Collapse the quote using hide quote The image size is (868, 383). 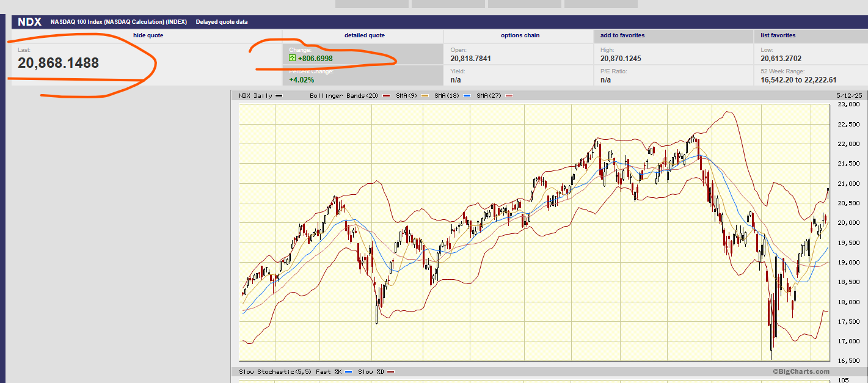coord(148,35)
